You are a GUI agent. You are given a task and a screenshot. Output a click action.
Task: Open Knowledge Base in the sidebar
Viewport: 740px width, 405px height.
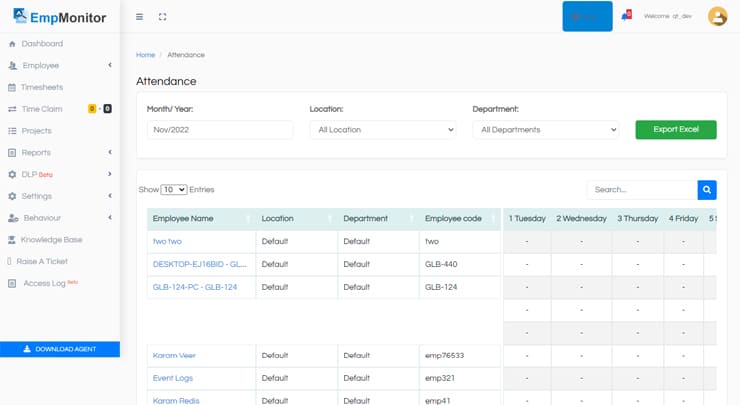(x=51, y=240)
